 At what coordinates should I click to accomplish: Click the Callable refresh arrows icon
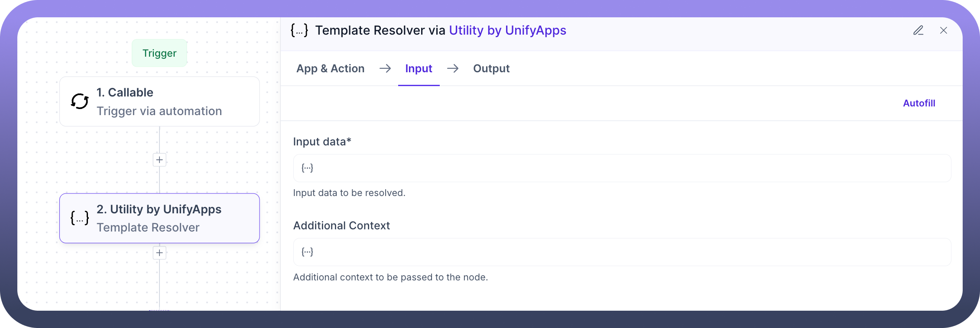click(80, 101)
